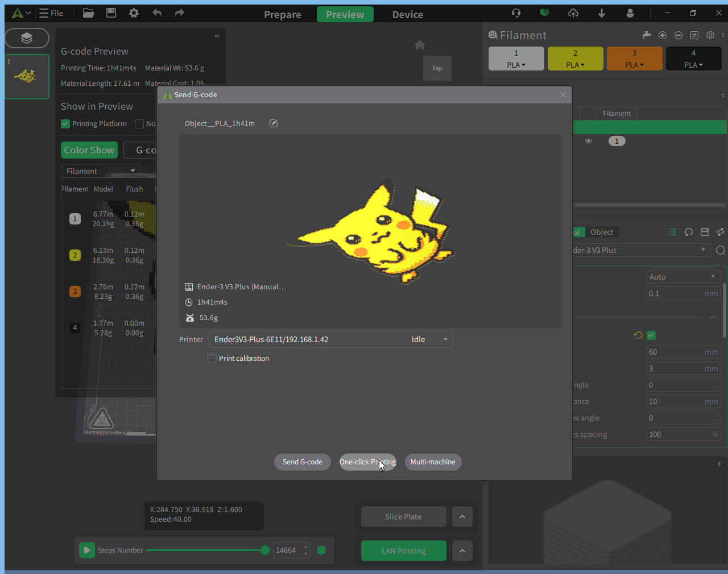Click the green hexagon icon beside step counter
The height and width of the screenshot is (574, 728).
point(321,550)
